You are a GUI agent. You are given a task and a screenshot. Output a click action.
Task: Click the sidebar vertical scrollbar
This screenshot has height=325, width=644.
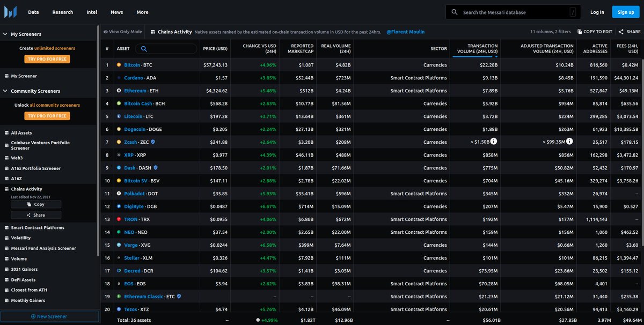pos(98,139)
